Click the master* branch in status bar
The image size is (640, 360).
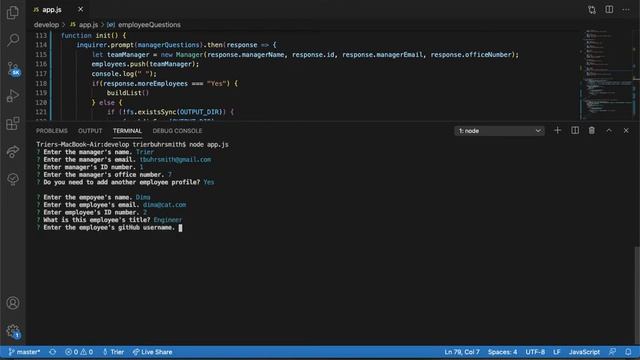pyautogui.click(x=24, y=352)
